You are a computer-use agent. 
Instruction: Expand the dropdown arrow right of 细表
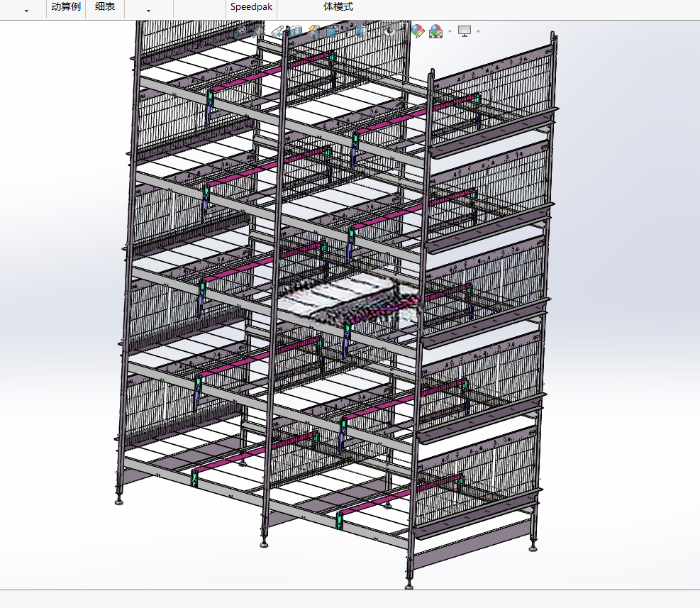click(149, 10)
